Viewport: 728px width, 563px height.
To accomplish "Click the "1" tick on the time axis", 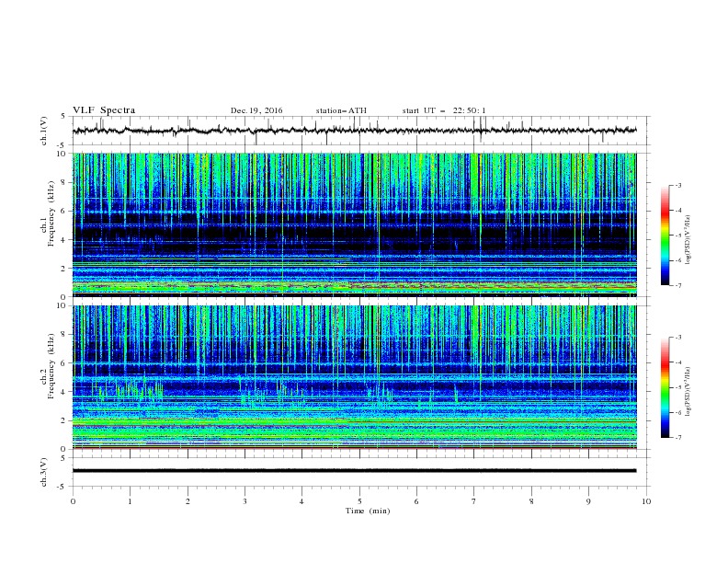I will [x=130, y=501].
